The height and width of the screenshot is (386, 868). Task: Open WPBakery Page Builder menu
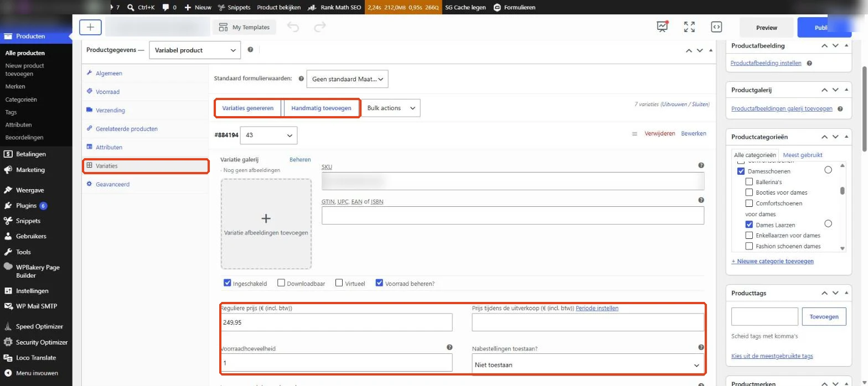[x=36, y=271]
